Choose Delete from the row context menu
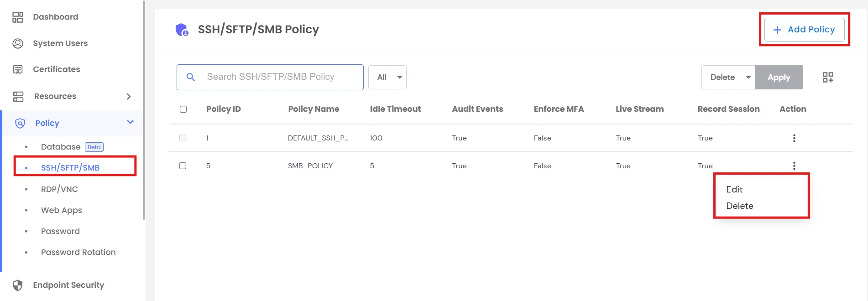 740,206
